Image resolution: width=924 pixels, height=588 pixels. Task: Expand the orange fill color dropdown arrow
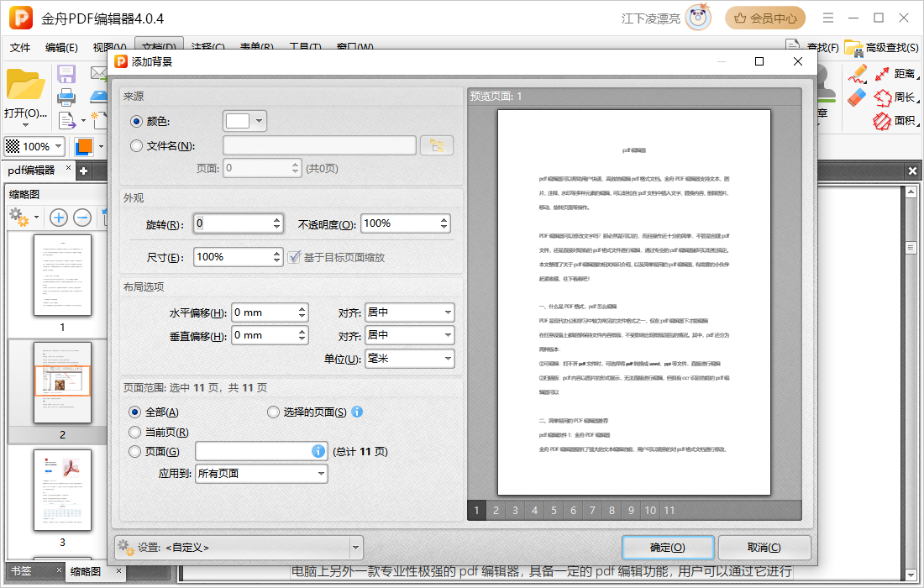tap(101, 146)
